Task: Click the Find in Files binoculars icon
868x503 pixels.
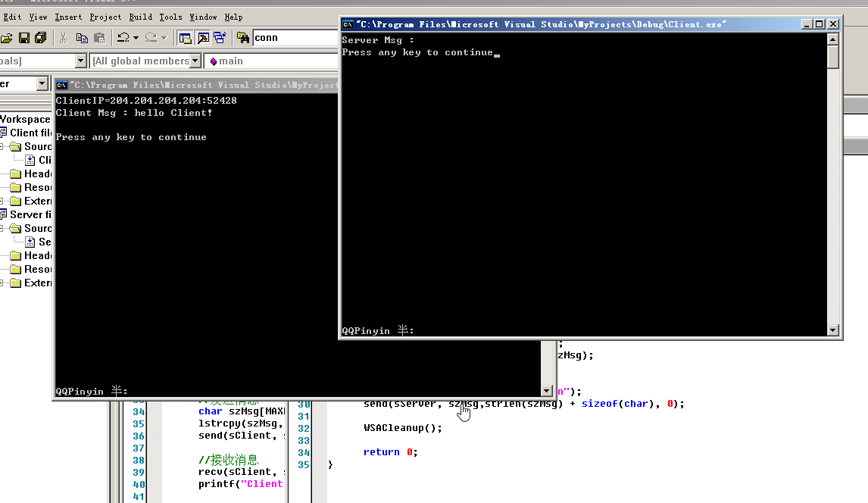Action: point(243,38)
